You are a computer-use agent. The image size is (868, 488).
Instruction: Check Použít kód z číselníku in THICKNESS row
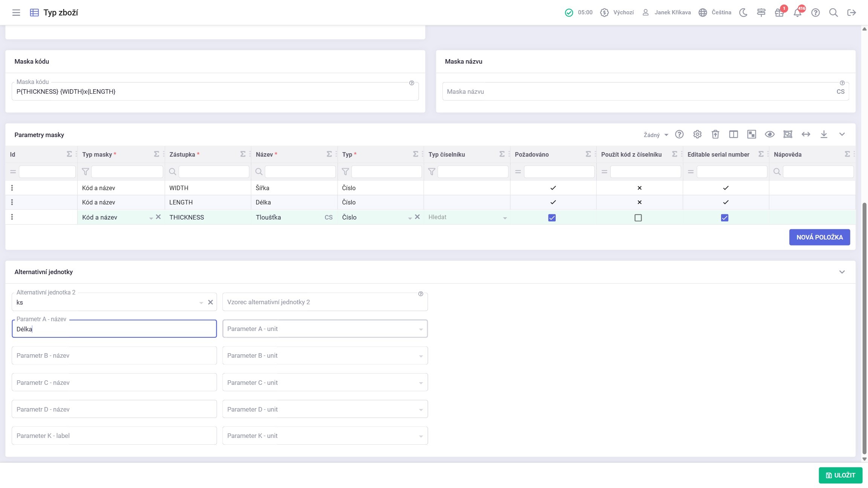638,218
